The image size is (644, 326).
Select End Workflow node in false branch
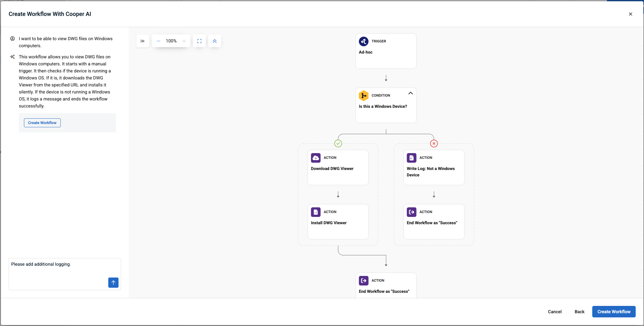[x=434, y=222]
